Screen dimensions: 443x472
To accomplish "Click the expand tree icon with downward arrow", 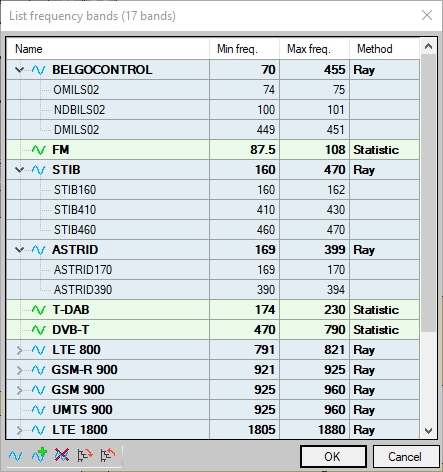I will click(x=85, y=455).
